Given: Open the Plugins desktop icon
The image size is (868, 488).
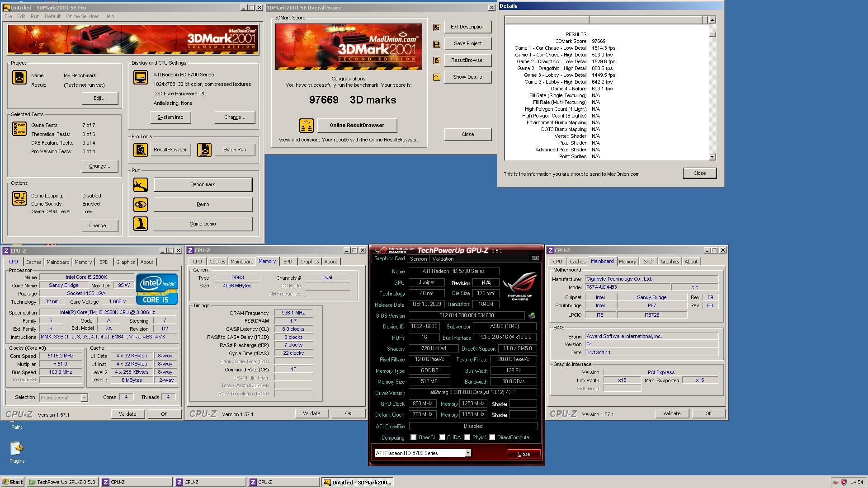Looking at the screenshot, I should [17, 452].
